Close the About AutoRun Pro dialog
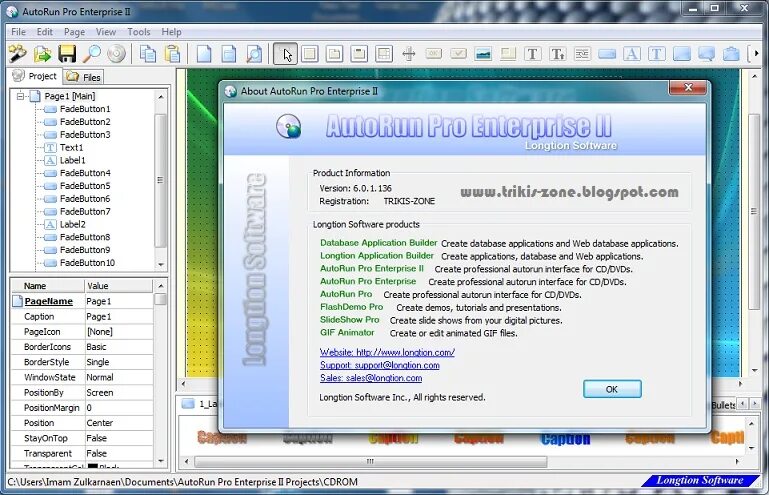 (688, 88)
